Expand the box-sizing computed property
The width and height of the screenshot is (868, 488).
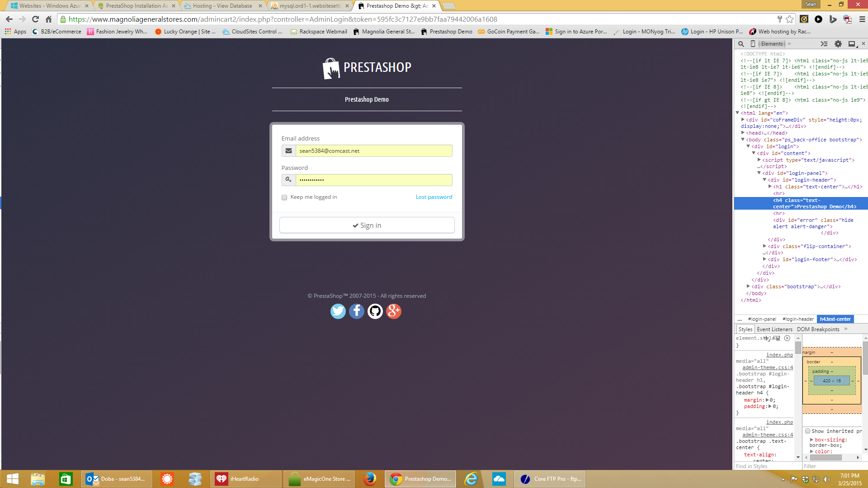point(811,440)
